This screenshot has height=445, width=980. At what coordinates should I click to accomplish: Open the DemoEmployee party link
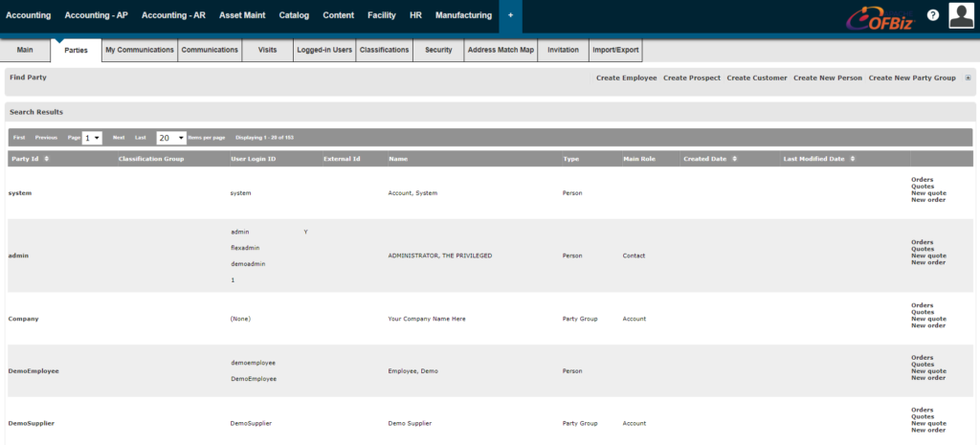[x=33, y=370]
